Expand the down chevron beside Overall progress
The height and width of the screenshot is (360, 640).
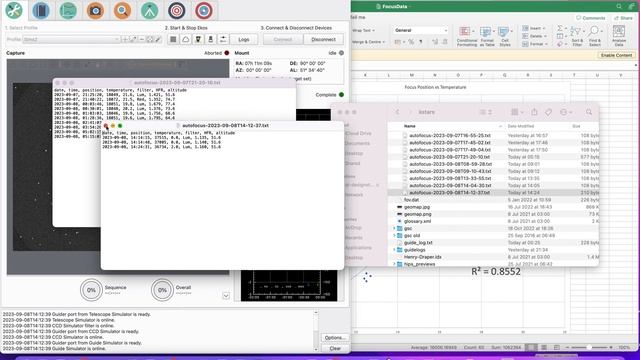pos(226,296)
